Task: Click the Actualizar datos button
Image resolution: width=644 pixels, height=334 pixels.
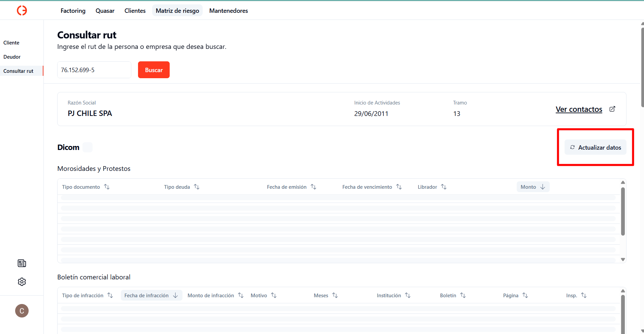Action: [595, 147]
